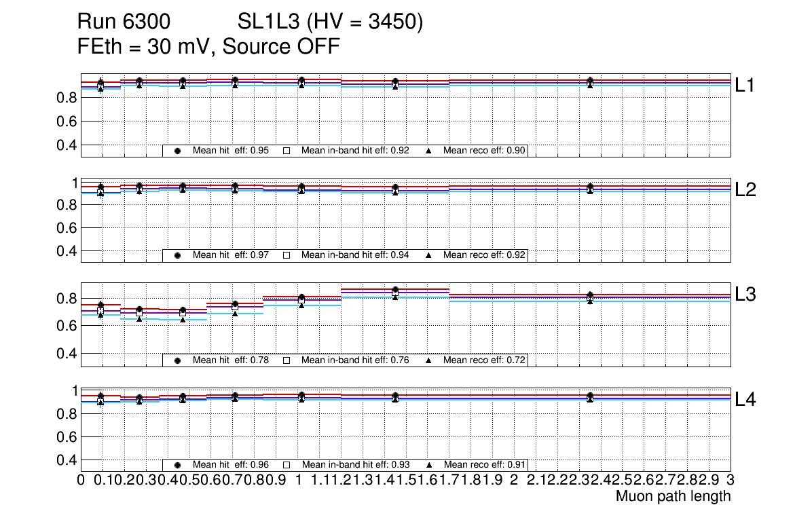This screenshot has height=524, width=812.
Task: Click the open square legend marker in L3
Action: [x=287, y=360]
